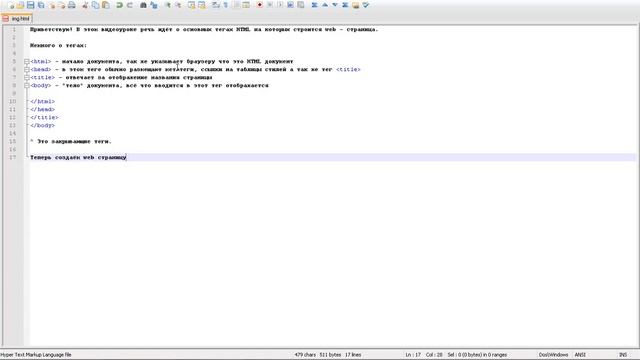
Task: Toggle INS insert mode in status bar
Action: tap(623, 355)
